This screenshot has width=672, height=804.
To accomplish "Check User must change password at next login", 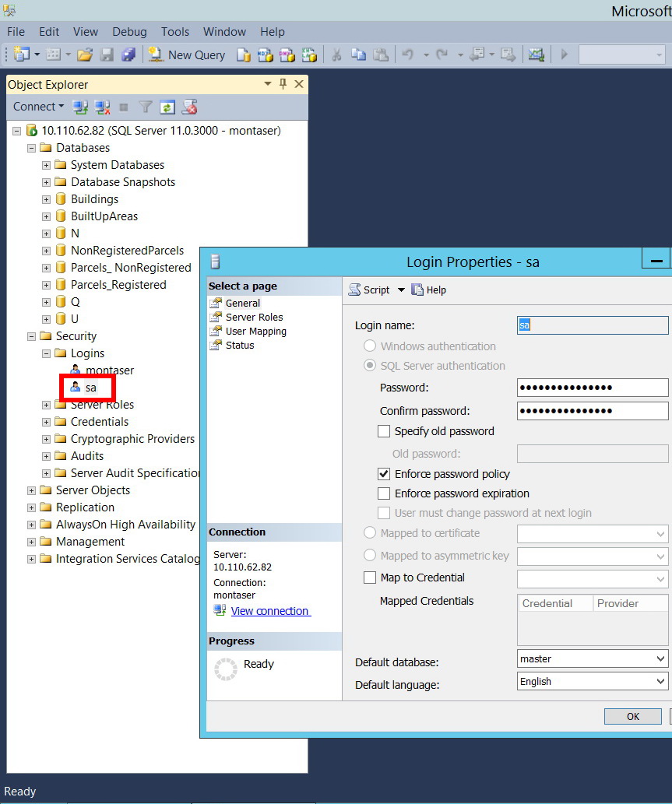I will pos(384,513).
